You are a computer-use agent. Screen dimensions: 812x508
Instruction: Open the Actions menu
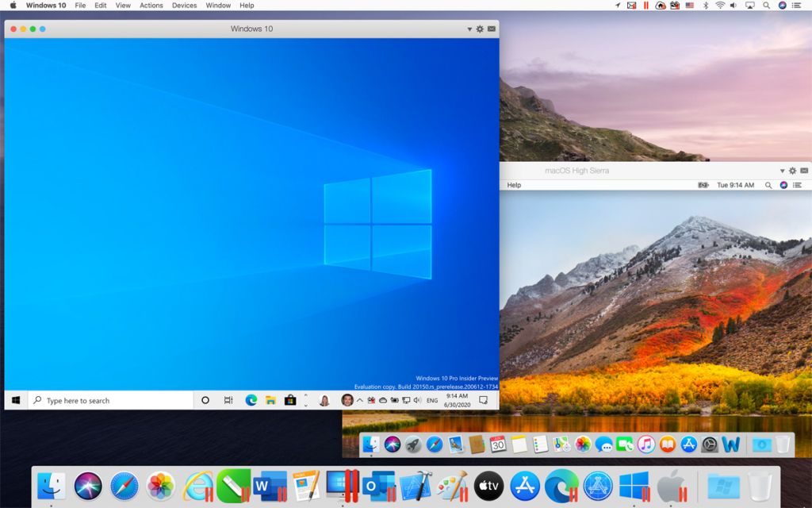coord(151,5)
